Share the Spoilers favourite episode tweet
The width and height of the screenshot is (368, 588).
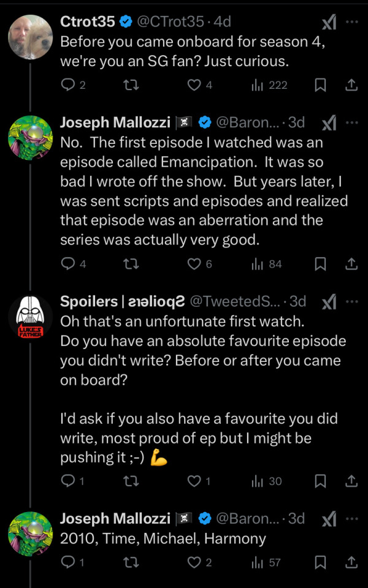[x=351, y=481]
